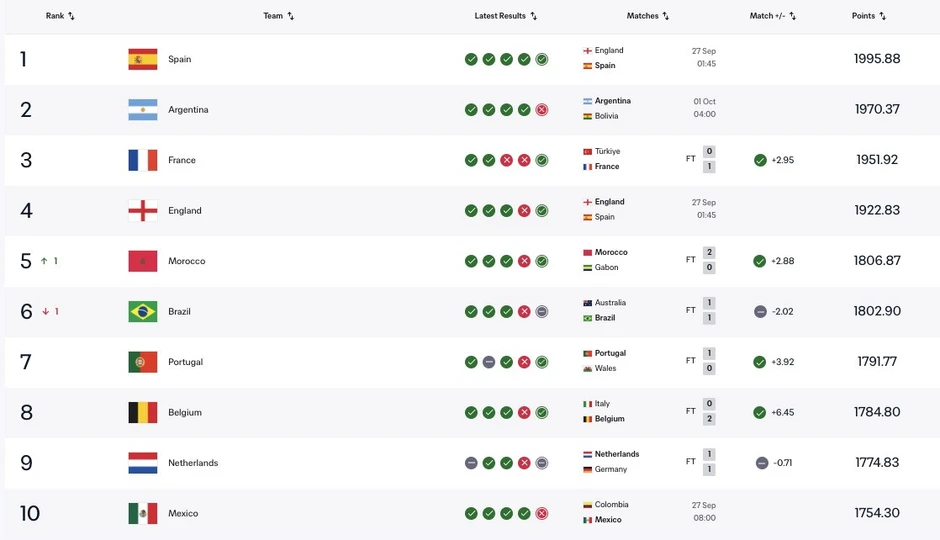Select Brazil points value 1802.90
The width and height of the screenshot is (940, 540).
pos(877,311)
